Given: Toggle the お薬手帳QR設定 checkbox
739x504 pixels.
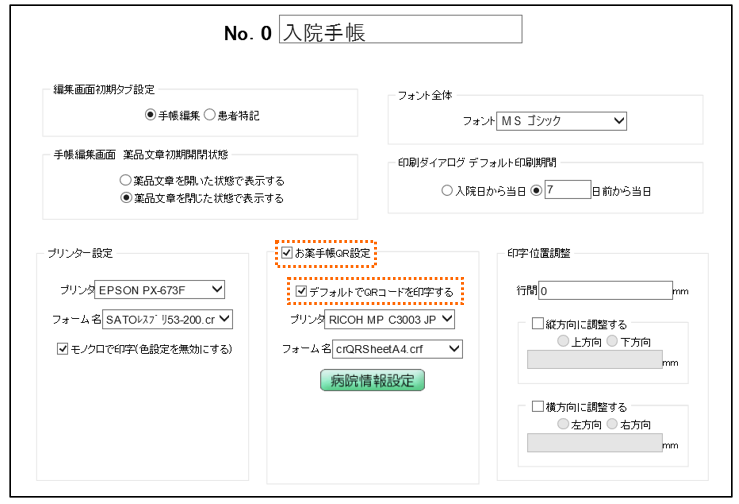Looking at the screenshot, I should pyautogui.click(x=288, y=254).
